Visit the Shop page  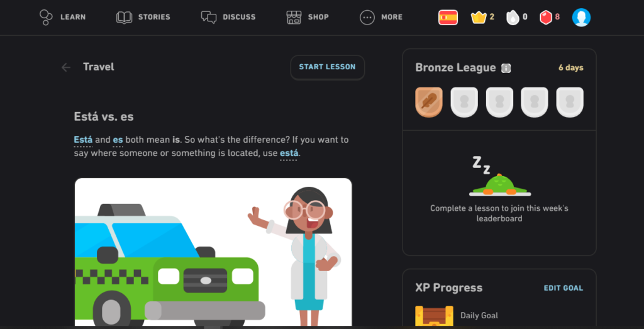point(307,17)
